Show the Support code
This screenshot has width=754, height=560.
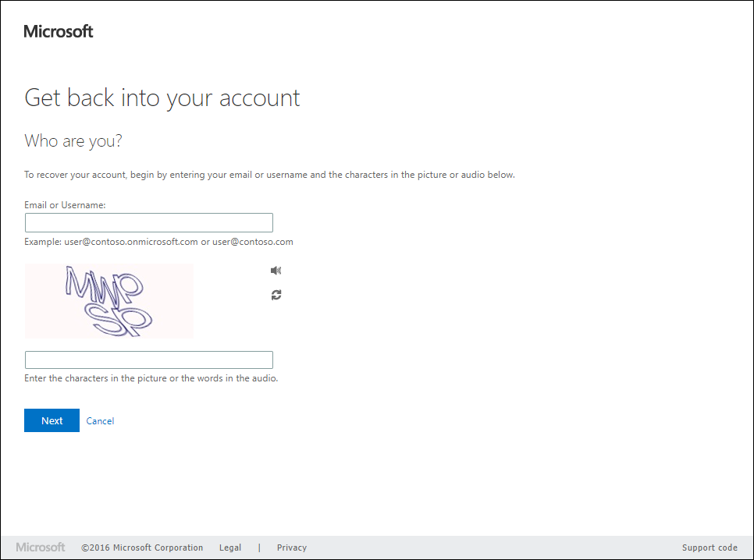click(710, 548)
